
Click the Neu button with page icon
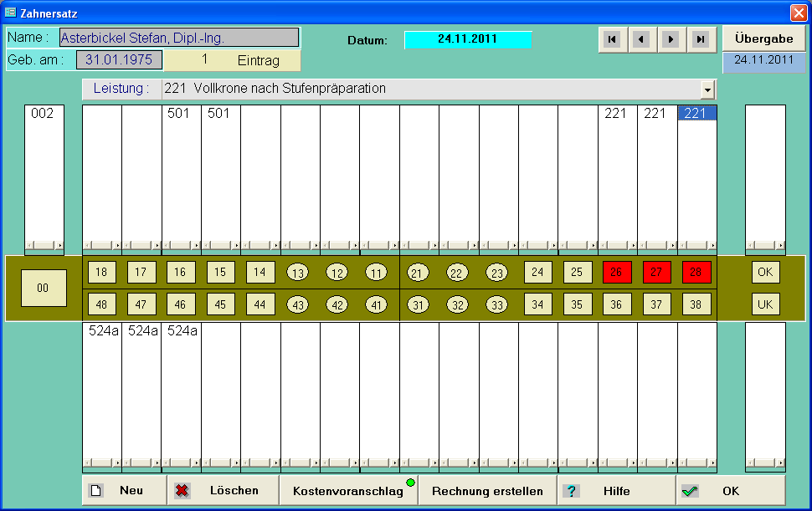click(123, 491)
